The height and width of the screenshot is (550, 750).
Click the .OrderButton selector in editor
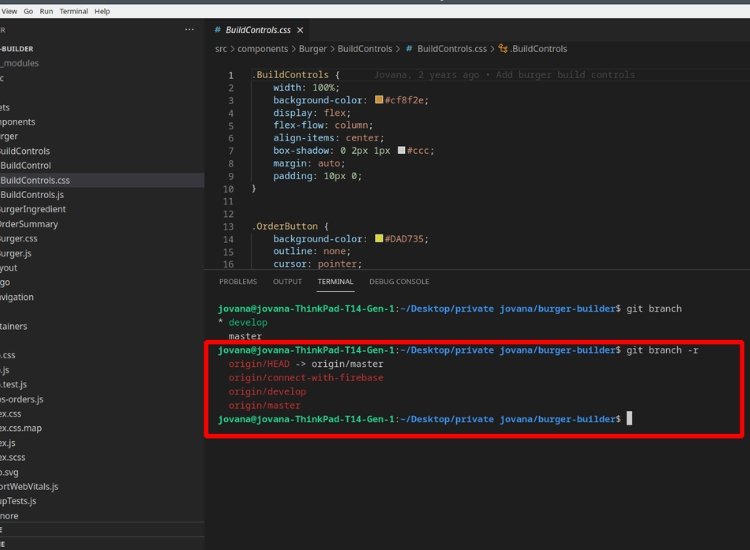[x=285, y=226]
